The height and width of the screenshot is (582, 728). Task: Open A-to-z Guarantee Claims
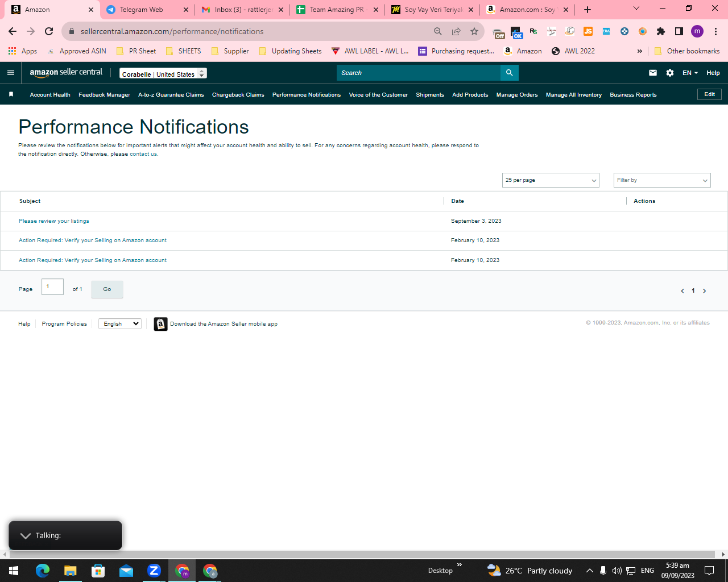pos(171,95)
